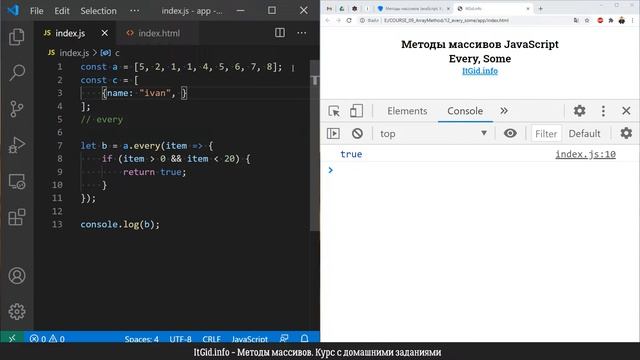Screen dimensions: 640x360
Task: Open the Remote Explorer view
Action: tap(17, 181)
